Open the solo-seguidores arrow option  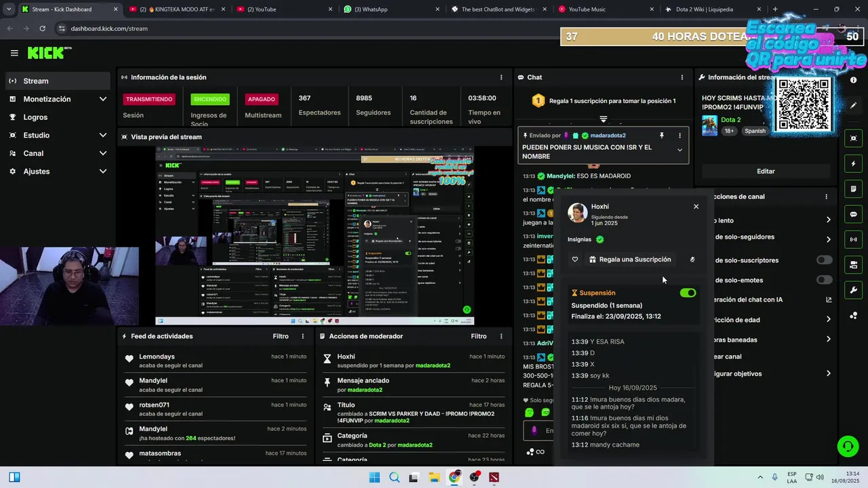(x=828, y=239)
